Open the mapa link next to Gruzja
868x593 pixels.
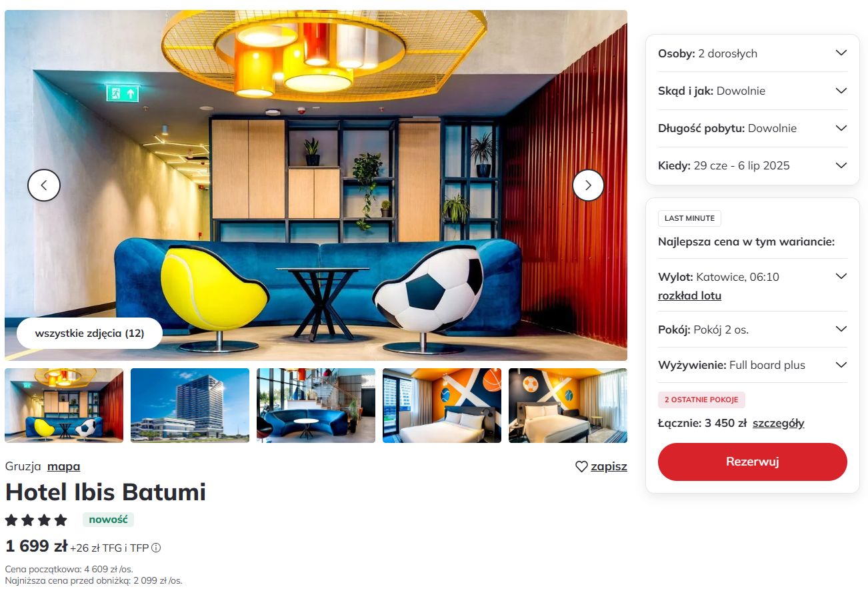click(63, 466)
